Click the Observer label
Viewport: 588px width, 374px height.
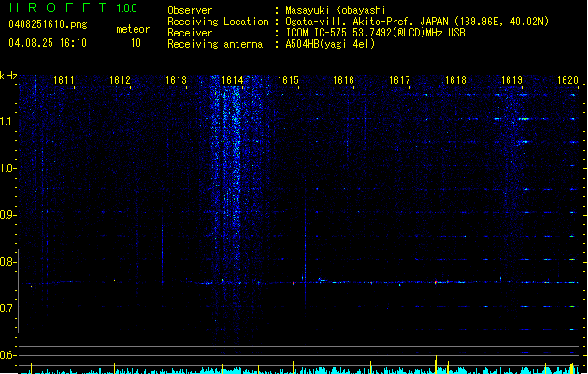click(x=190, y=10)
